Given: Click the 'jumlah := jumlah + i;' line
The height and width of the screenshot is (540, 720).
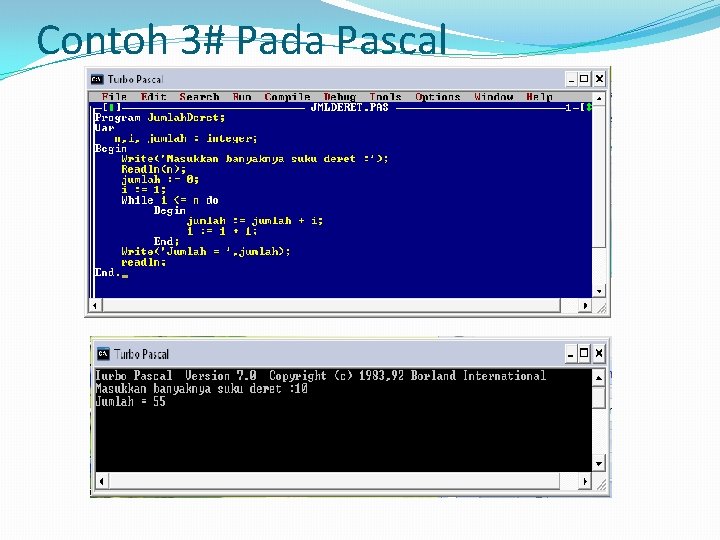Looking at the screenshot, I should [255, 221].
